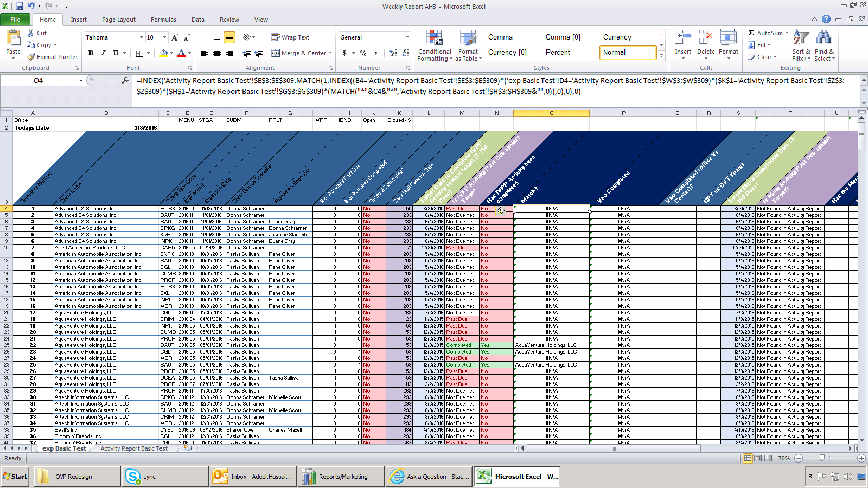Click the Increase Indent icon
868x488 pixels.
coord(259,53)
